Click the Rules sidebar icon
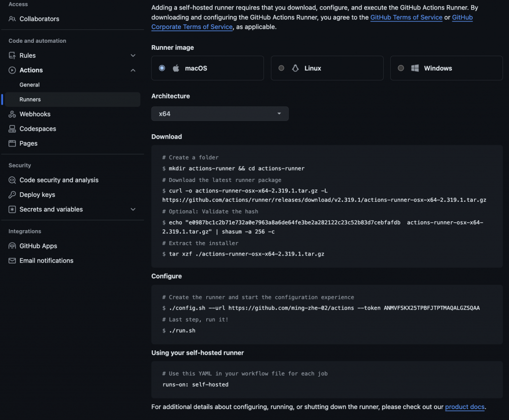Screen dimensions: 509x420 point(12,56)
